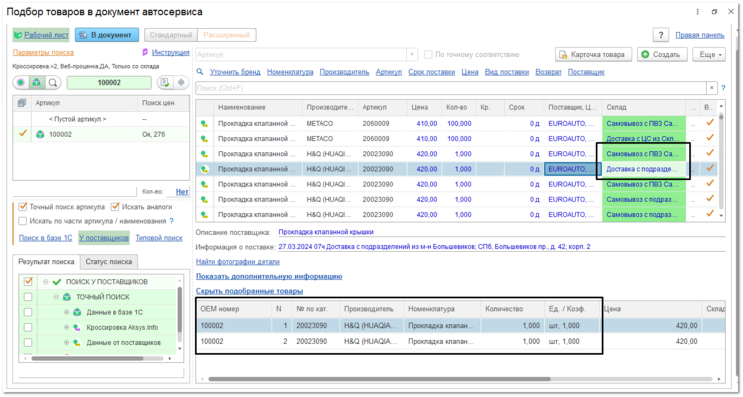Check the Данные от поставщиков checkbox
743x397 pixels.
[28, 343]
